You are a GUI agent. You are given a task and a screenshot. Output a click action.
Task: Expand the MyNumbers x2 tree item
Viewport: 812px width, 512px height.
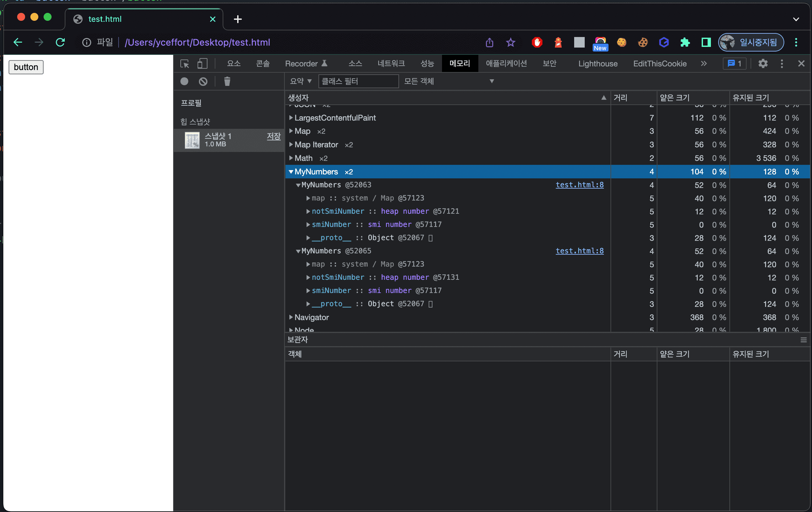(x=290, y=172)
